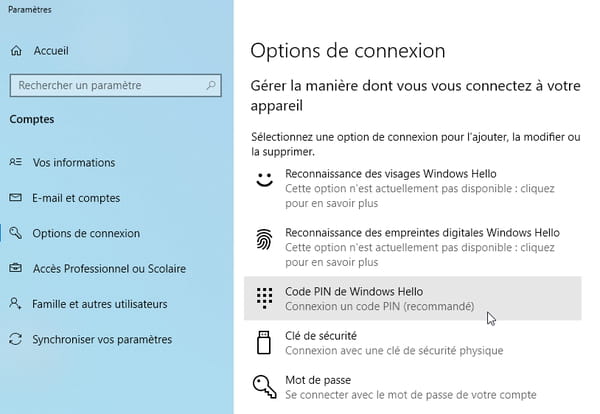Screen dimensions: 600x414
Task: Expand Clé de sécurité sign-in option
Action: coord(412,343)
